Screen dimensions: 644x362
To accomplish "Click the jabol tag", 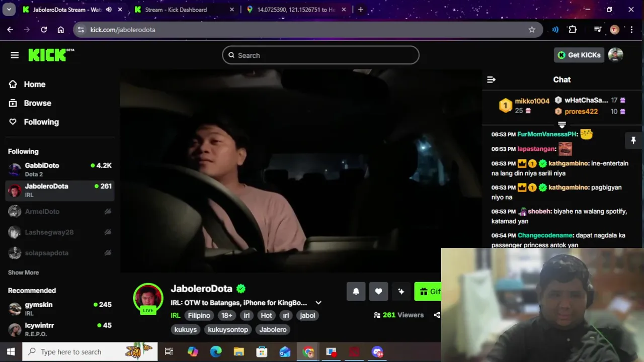I will click(x=307, y=315).
